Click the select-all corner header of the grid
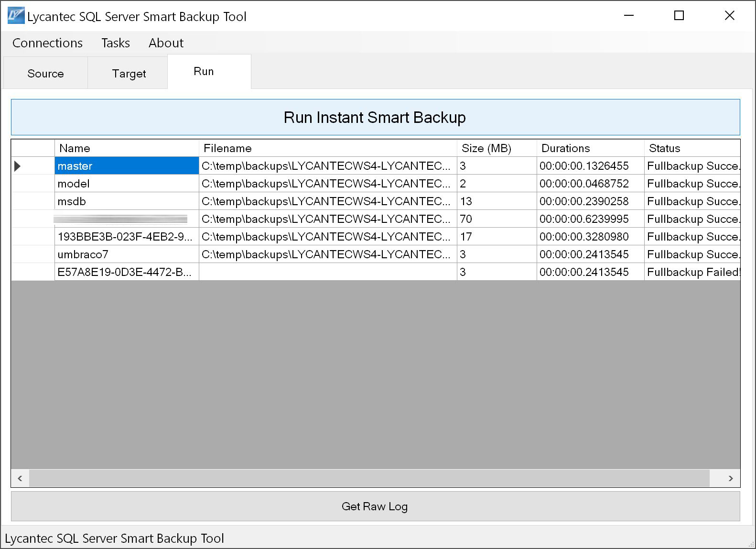The image size is (756, 549). pyautogui.click(x=33, y=148)
